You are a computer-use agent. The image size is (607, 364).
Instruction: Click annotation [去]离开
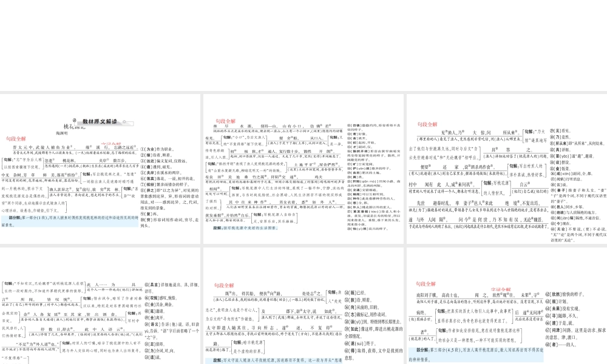coord(154,318)
